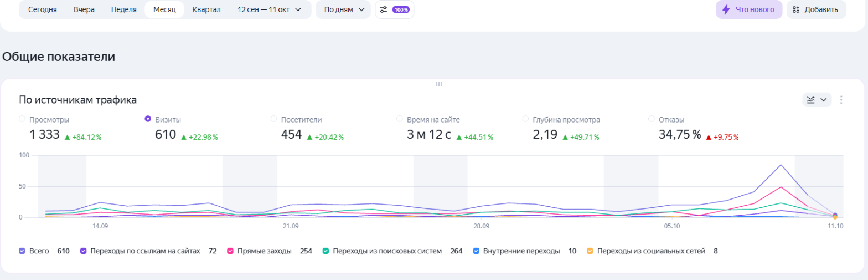This screenshot has height=280, width=868.
Task: Select the Посетители metric radio
Action: (x=274, y=119)
